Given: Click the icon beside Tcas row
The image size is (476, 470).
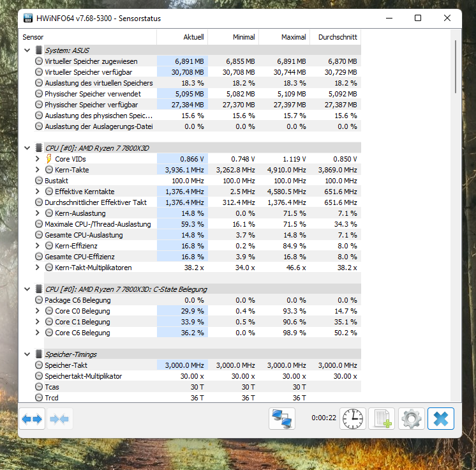Looking at the screenshot, I should [39, 387].
